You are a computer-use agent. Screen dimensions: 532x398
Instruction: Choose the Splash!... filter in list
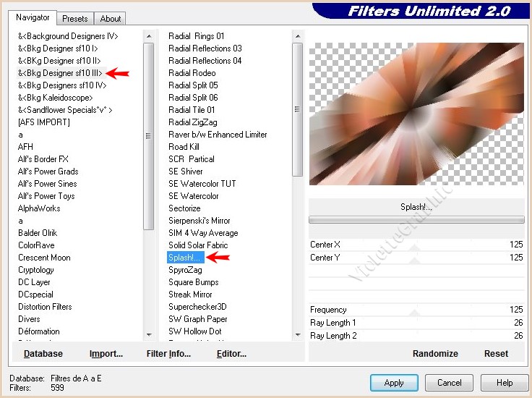[185, 258]
